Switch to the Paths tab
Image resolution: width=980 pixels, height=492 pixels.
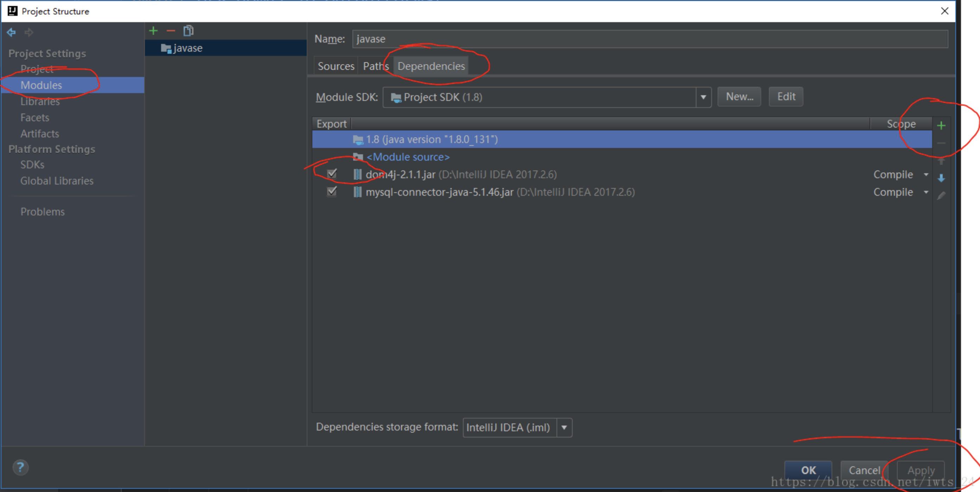click(x=375, y=66)
